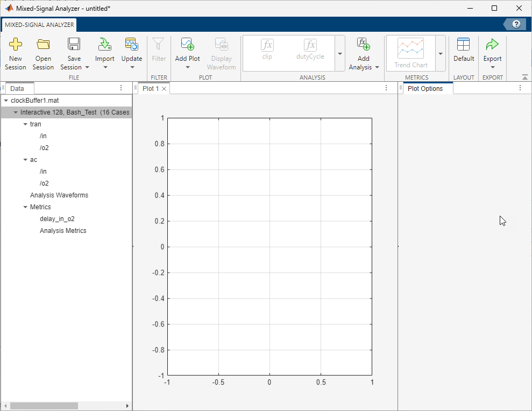Open the Export menu
The height and width of the screenshot is (411, 532).
[x=492, y=53]
